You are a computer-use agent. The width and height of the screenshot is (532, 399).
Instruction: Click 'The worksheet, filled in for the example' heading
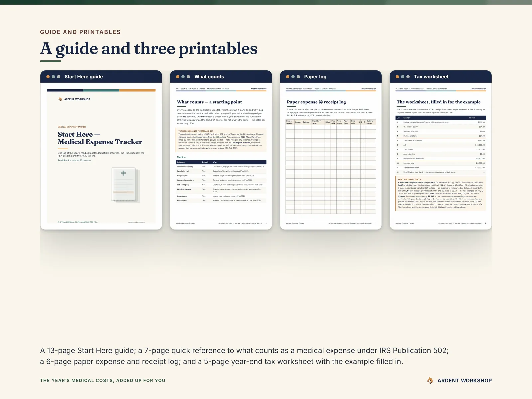coord(439,102)
